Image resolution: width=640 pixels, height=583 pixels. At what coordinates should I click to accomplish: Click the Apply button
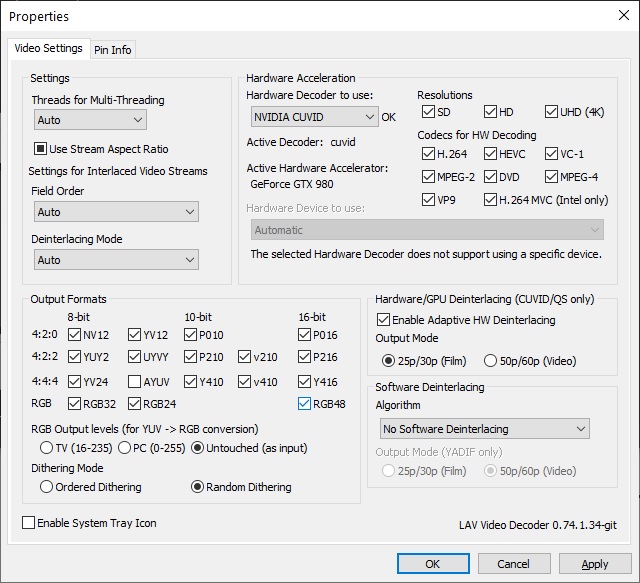click(594, 564)
